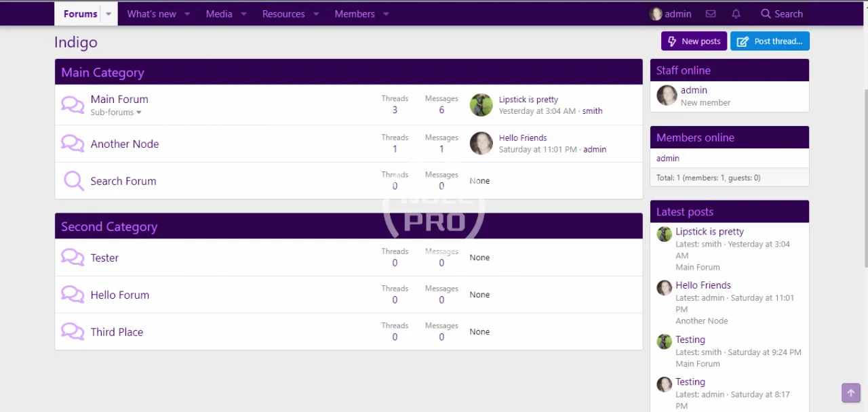Expand the What's new dropdown arrow

click(x=187, y=14)
